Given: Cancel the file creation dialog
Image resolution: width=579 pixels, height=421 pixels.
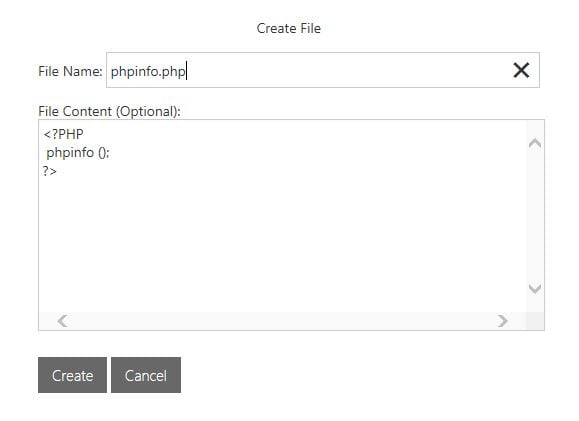Looking at the screenshot, I should pyautogui.click(x=146, y=375).
